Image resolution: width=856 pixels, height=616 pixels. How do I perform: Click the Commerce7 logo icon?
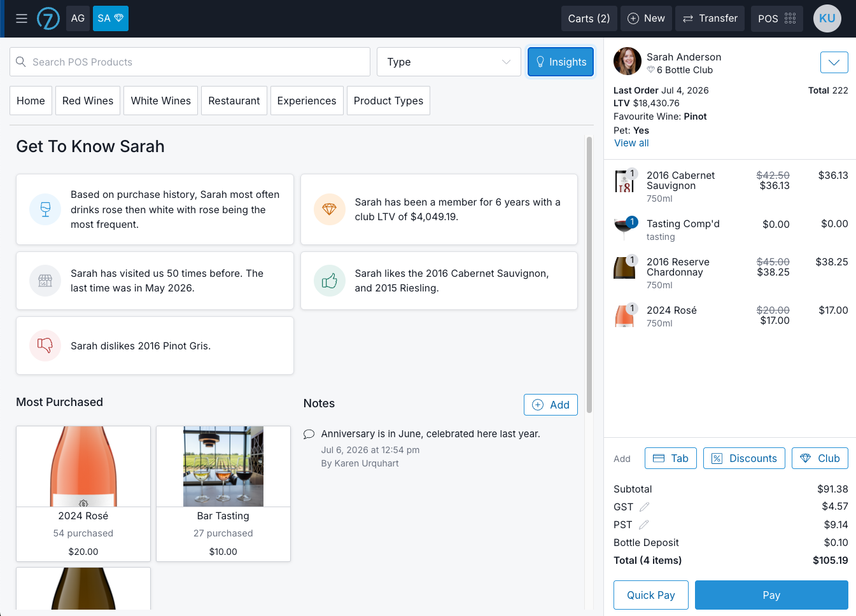pyautogui.click(x=48, y=18)
